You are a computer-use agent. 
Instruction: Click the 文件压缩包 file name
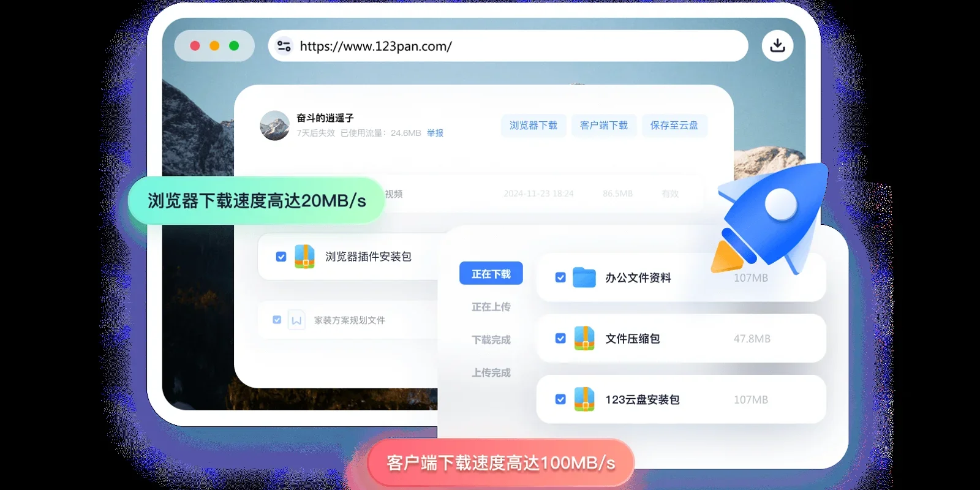pyautogui.click(x=633, y=339)
